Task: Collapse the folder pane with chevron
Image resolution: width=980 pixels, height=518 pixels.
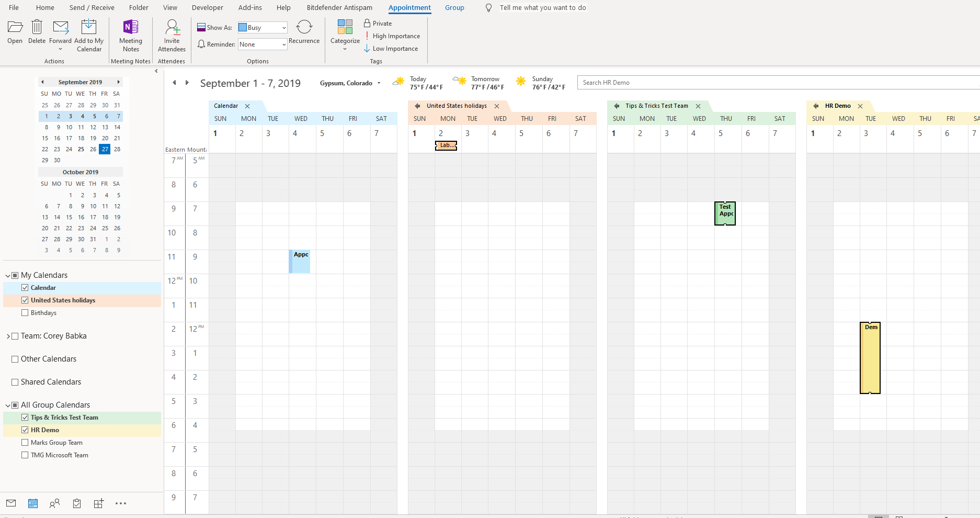Action: click(156, 71)
